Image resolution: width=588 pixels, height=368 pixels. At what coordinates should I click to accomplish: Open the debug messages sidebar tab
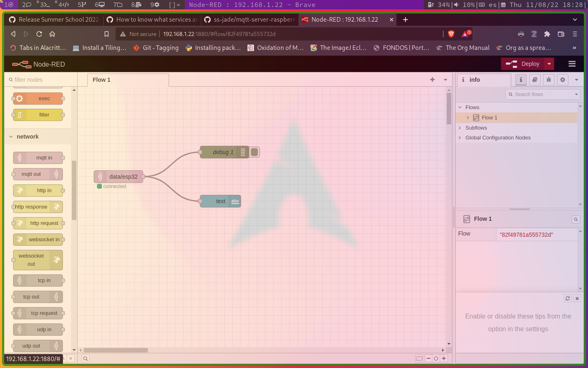548,80
